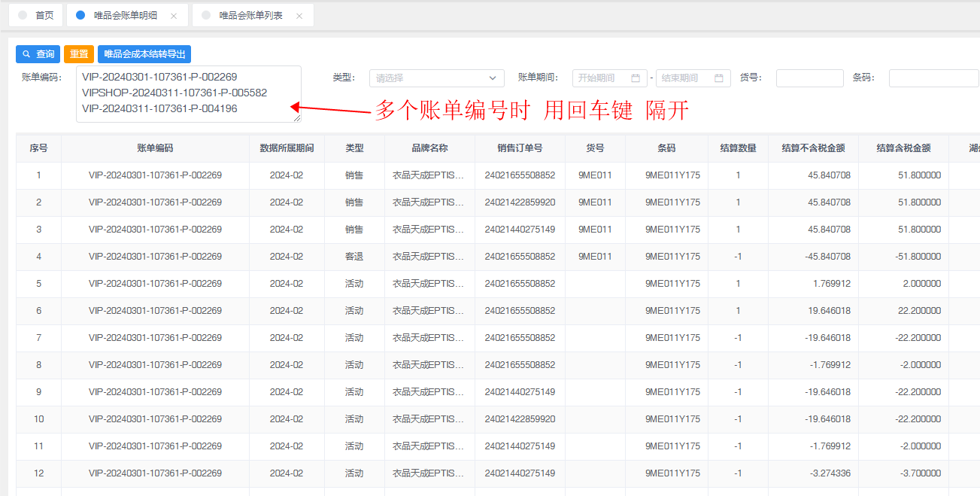The image size is (980, 496).
Task: Click the 查询 search button
Action: [x=38, y=54]
